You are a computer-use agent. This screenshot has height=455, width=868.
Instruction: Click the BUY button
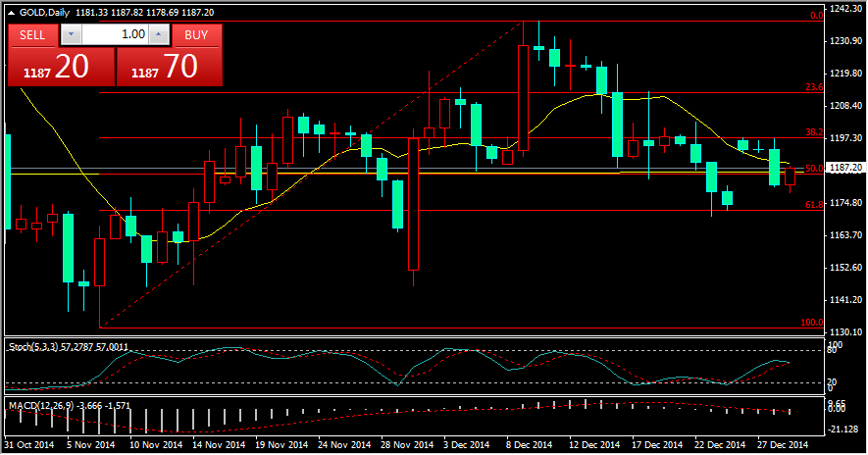coord(196,34)
